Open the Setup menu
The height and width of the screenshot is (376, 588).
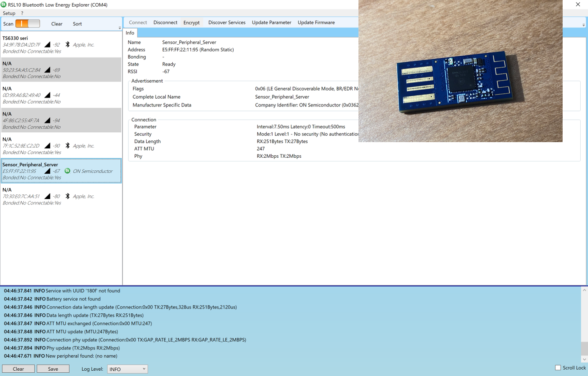[9, 13]
